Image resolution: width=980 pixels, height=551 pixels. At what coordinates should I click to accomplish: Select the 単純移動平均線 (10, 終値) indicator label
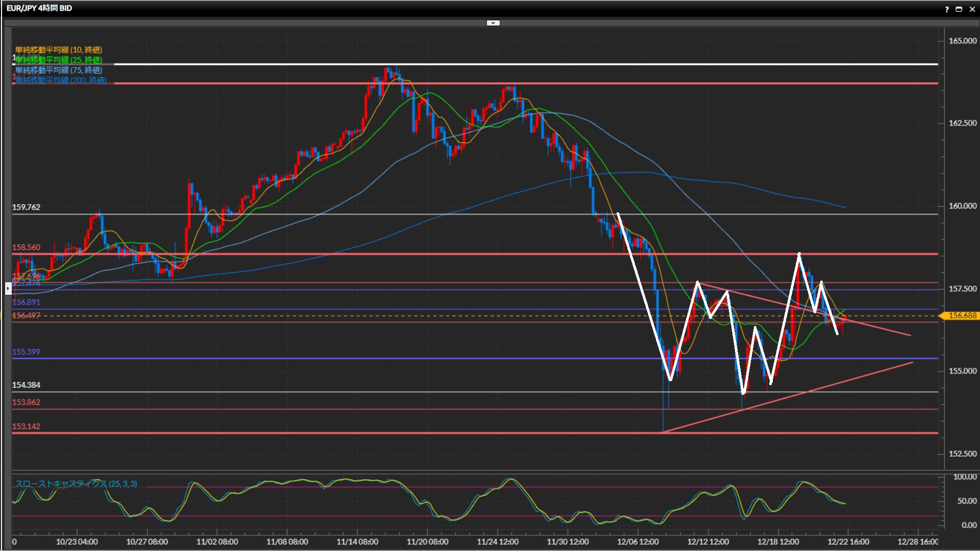(x=59, y=49)
